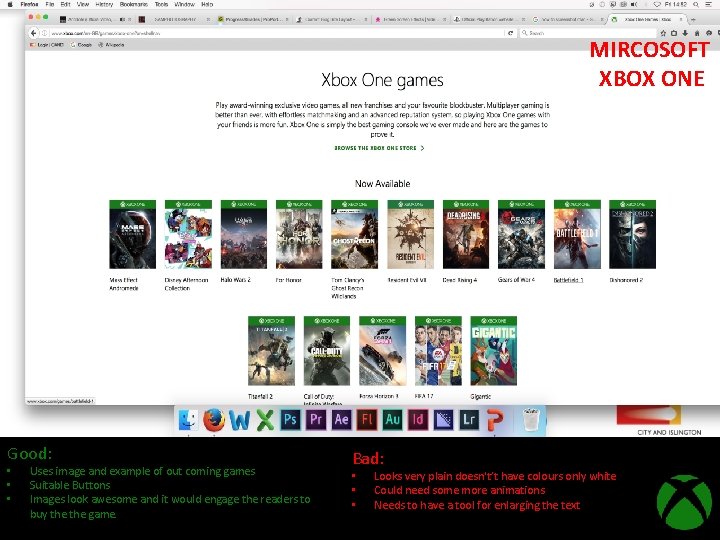Viewport: 720px width, 540px height.
Task: Click the Gears of War 4 title
Action: coord(516,280)
